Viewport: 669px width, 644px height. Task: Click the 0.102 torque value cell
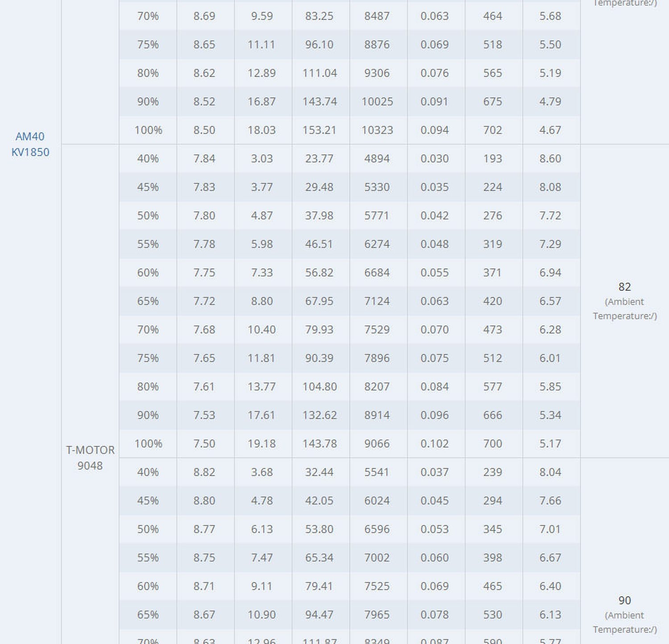tap(434, 444)
